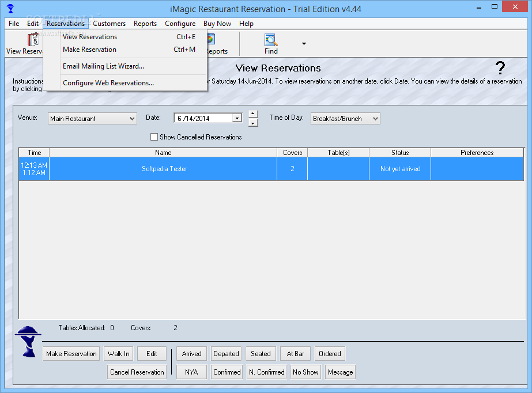Click the Table(s) column header
This screenshot has width=532, height=393.
point(338,153)
